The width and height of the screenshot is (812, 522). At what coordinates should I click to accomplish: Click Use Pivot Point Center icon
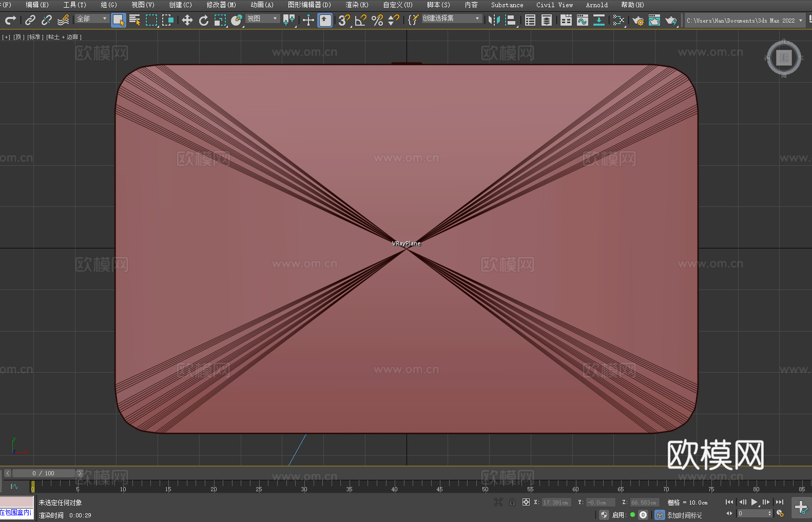(x=289, y=20)
